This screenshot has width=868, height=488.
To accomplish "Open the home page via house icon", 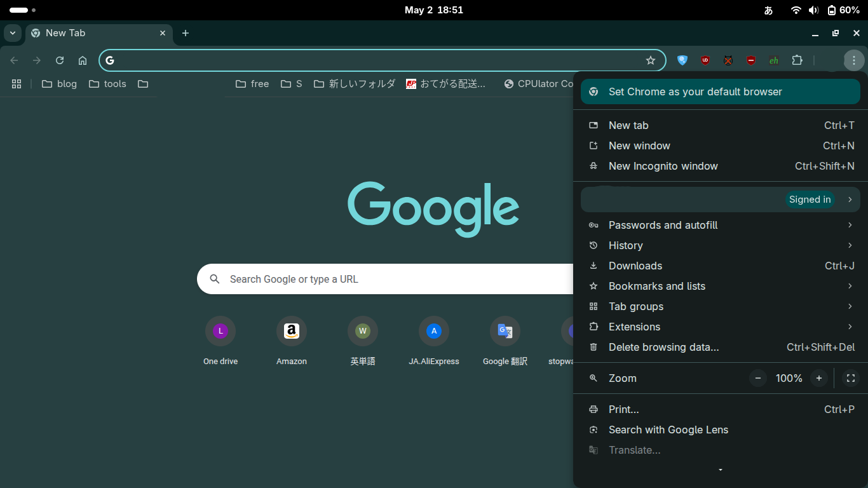I will coord(83,60).
